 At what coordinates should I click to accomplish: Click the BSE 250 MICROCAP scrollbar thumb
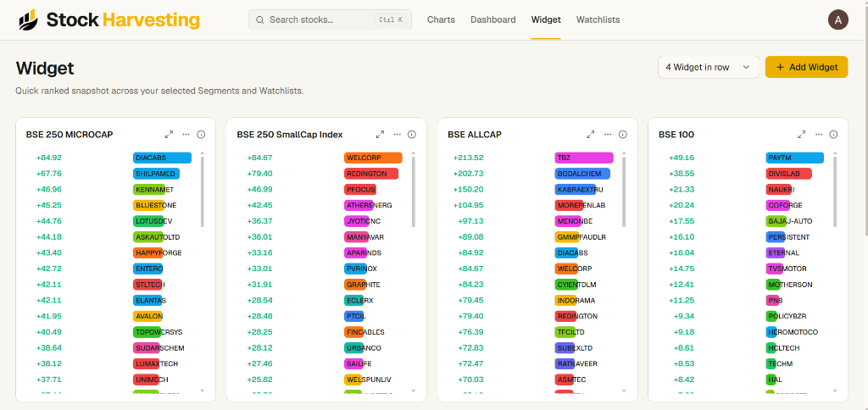pyautogui.click(x=202, y=191)
